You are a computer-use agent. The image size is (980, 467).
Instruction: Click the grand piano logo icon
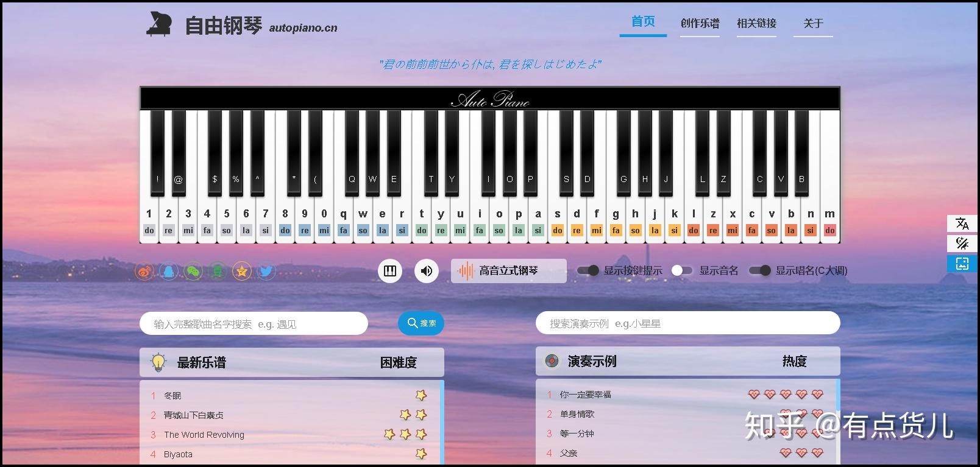(x=160, y=24)
